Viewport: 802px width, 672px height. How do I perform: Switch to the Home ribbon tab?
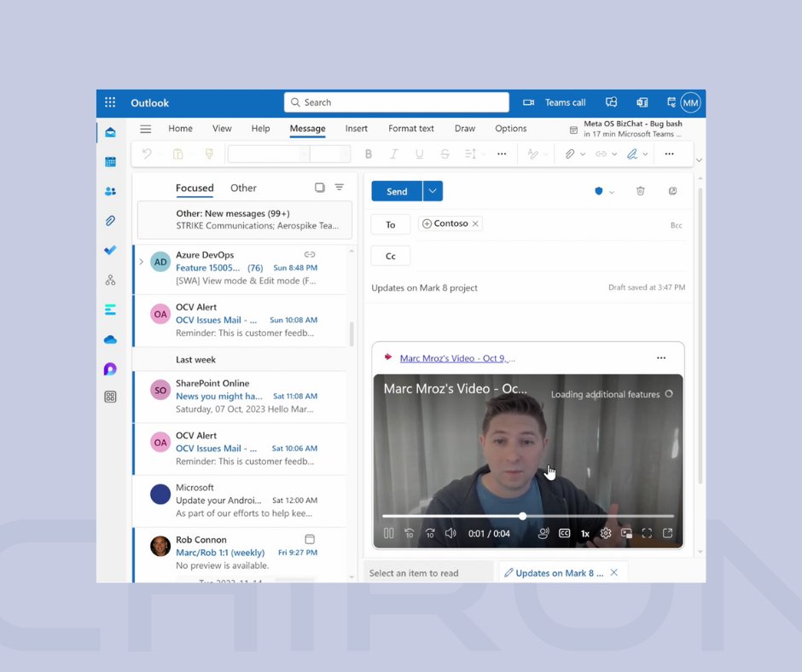pyautogui.click(x=181, y=129)
